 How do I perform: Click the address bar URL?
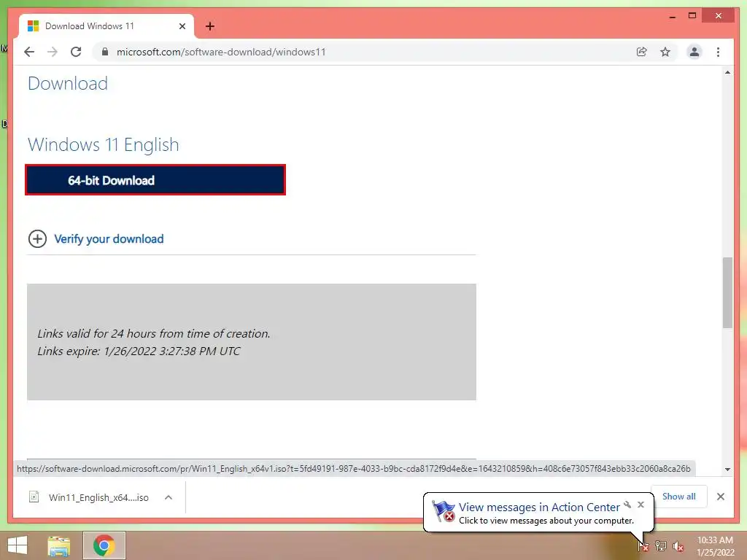point(221,52)
